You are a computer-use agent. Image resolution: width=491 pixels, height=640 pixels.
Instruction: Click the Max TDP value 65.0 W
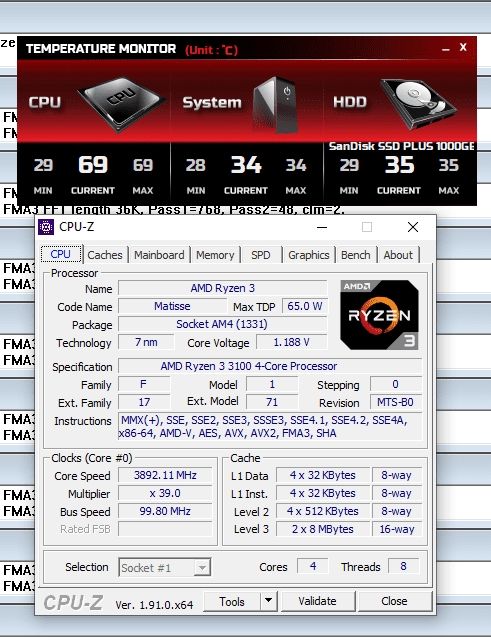point(304,306)
